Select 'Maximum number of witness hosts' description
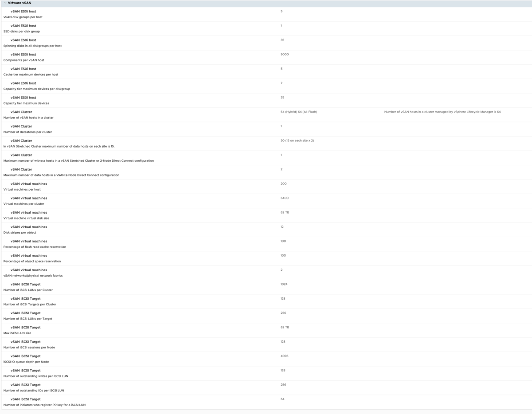 pos(78,160)
